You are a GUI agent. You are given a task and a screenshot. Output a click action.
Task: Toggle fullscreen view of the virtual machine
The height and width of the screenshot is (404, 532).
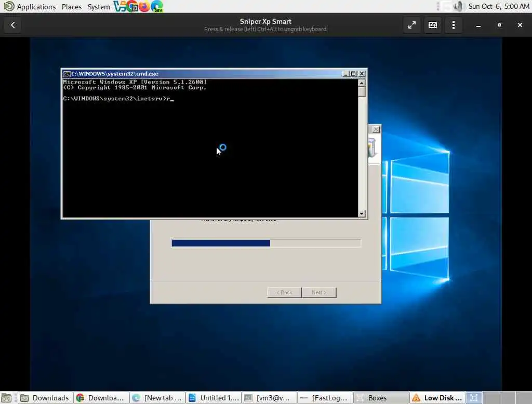click(412, 25)
